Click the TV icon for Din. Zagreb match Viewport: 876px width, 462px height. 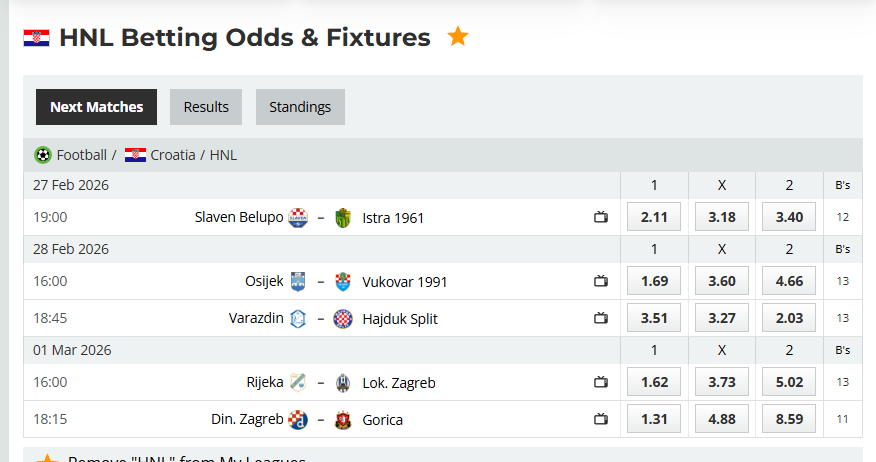pyautogui.click(x=601, y=420)
